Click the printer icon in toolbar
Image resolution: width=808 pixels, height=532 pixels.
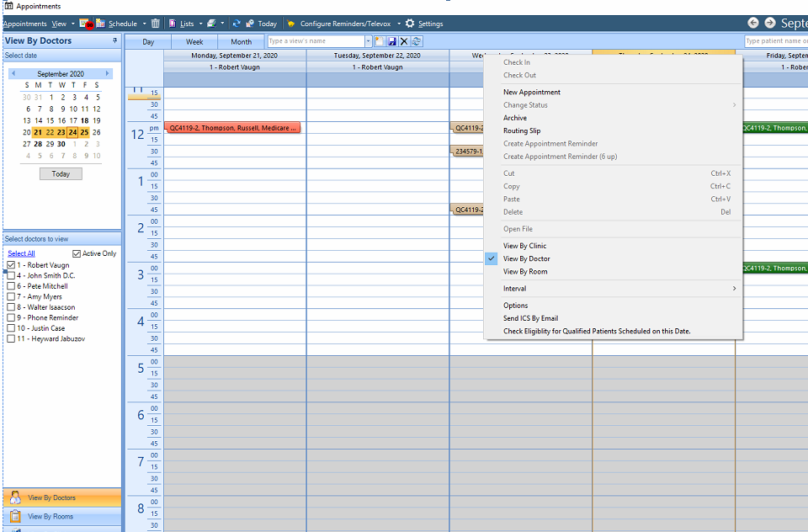(x=211, y=24)
